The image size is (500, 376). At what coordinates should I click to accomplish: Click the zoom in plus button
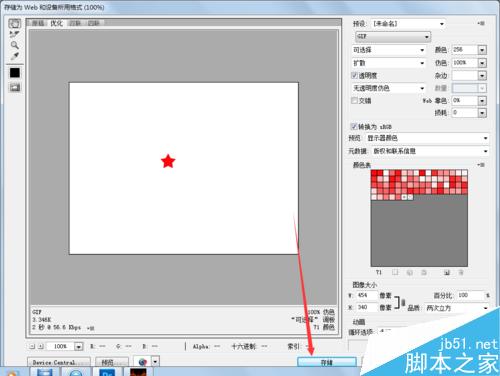tap(41, 346)
